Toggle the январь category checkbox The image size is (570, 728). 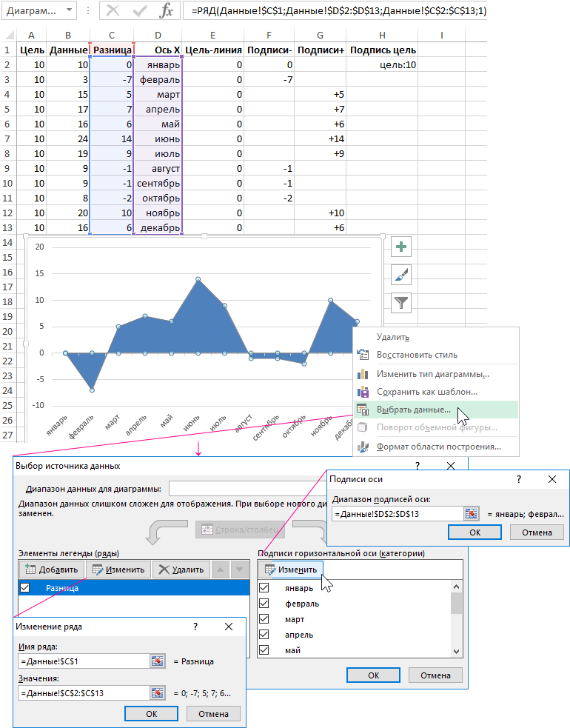(265, 588)
